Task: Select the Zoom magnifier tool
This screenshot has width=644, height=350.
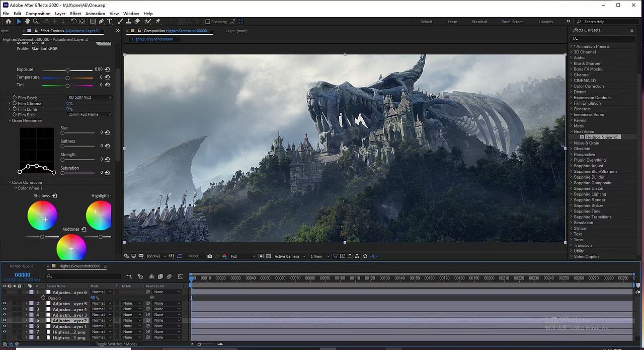Action: 36,22
